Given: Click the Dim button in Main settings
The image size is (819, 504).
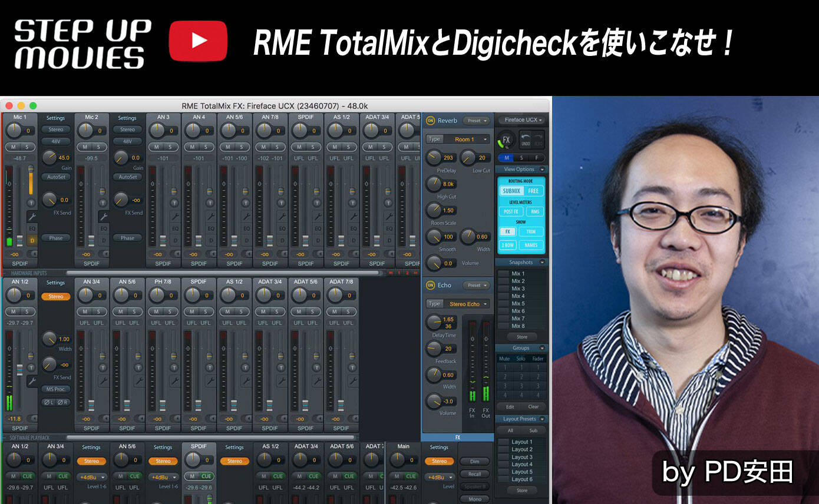Looking at the screenshot, I should click(x=474, y=462).
